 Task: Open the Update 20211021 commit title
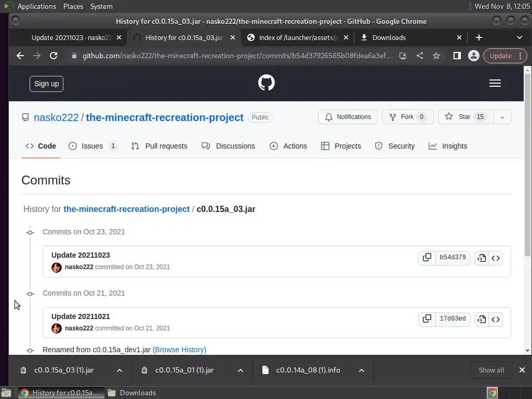click(x=81, y=316)
